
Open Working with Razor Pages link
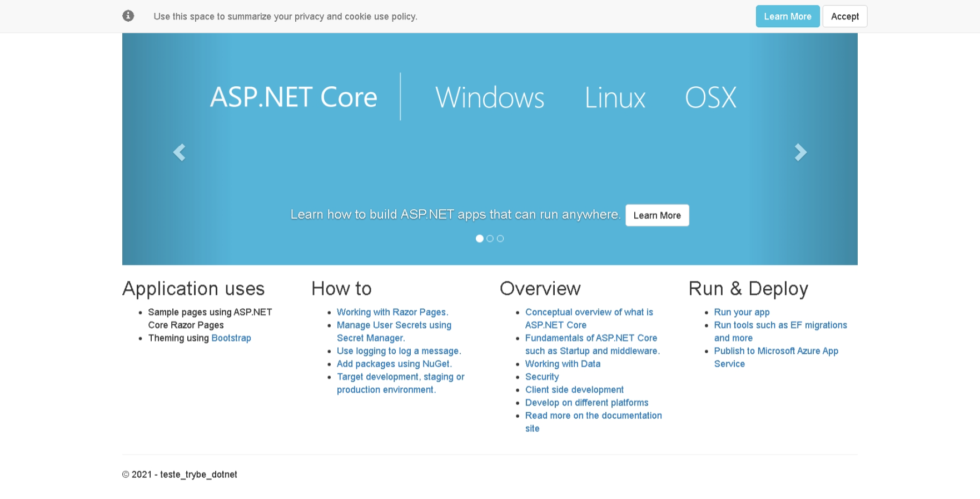tap(392, 312)
